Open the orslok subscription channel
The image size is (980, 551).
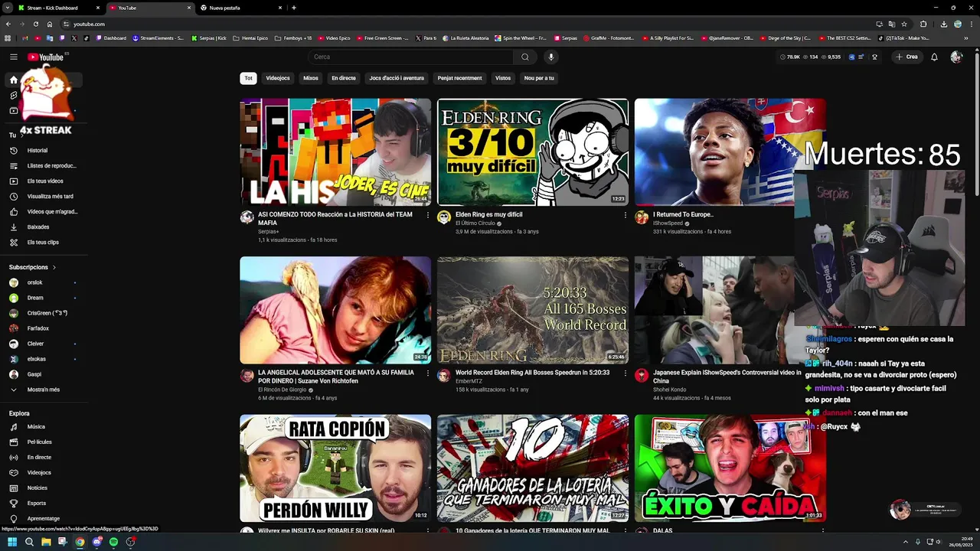click(44, 282)
